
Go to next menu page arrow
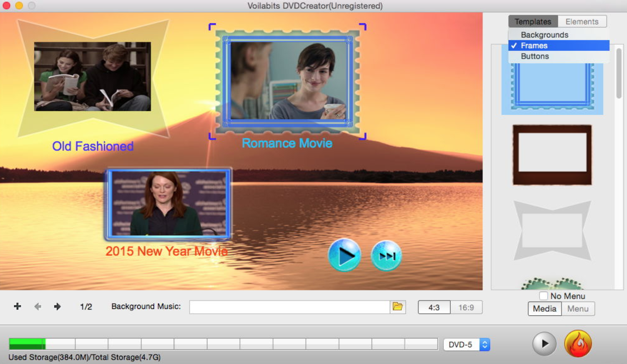tap(58, 306)
